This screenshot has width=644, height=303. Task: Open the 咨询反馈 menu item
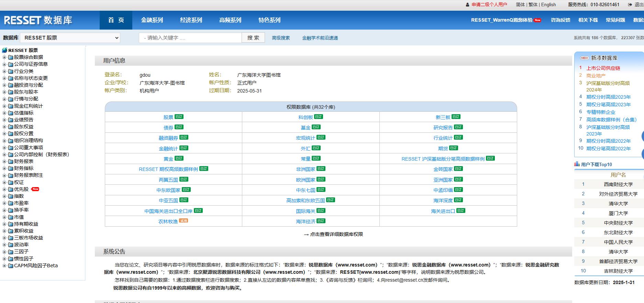(560, 20)
